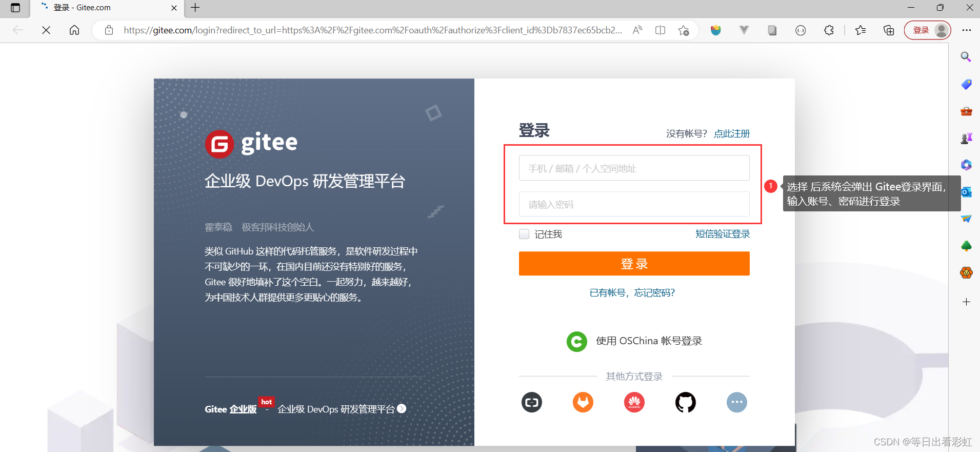This screenshot has height=452, width=980.
Task: Open sidebar Outlook icon
Action: click(x=966, y=192)
